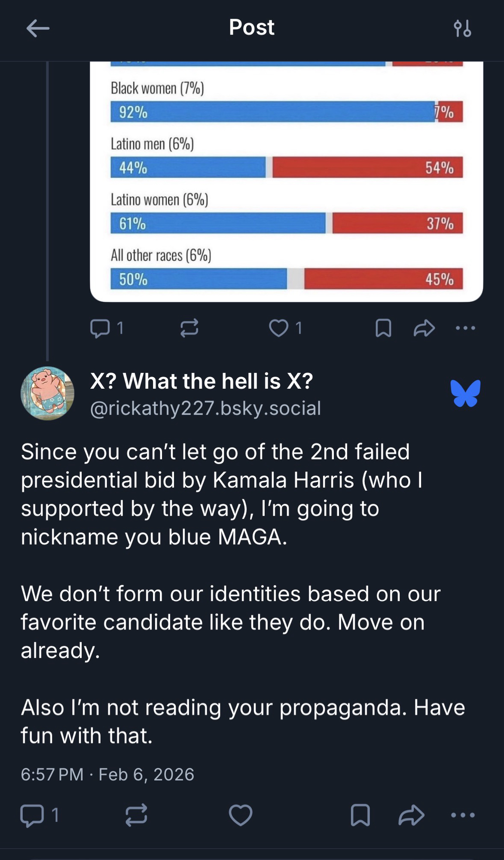Reply to the blue MAGA post

[x=33, y=815]
